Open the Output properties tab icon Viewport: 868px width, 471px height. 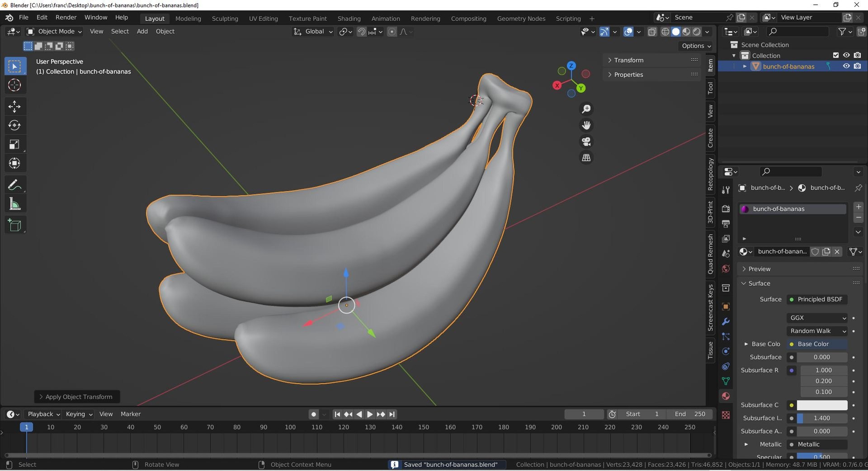(726, 224)
